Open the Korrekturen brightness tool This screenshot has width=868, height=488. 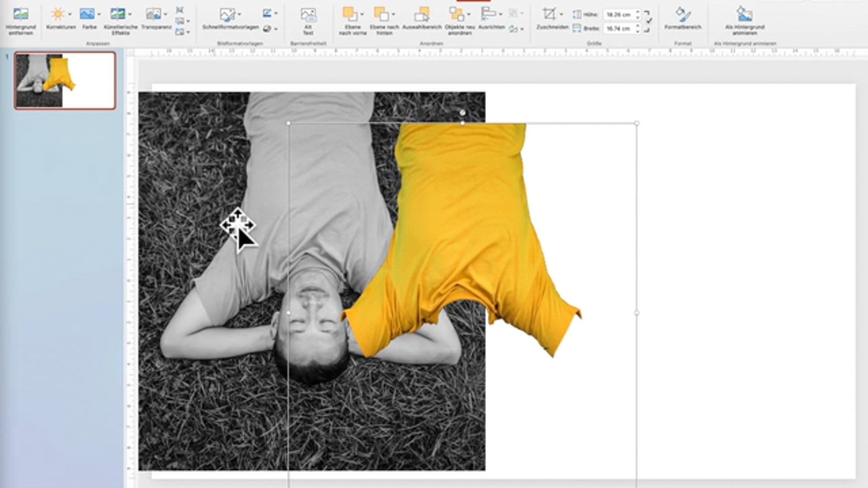58,15
